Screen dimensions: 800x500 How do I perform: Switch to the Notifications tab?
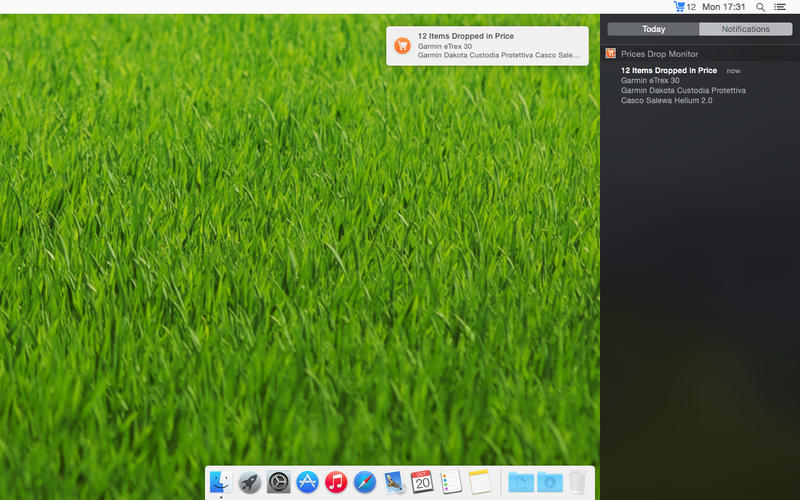pos(745,29)
